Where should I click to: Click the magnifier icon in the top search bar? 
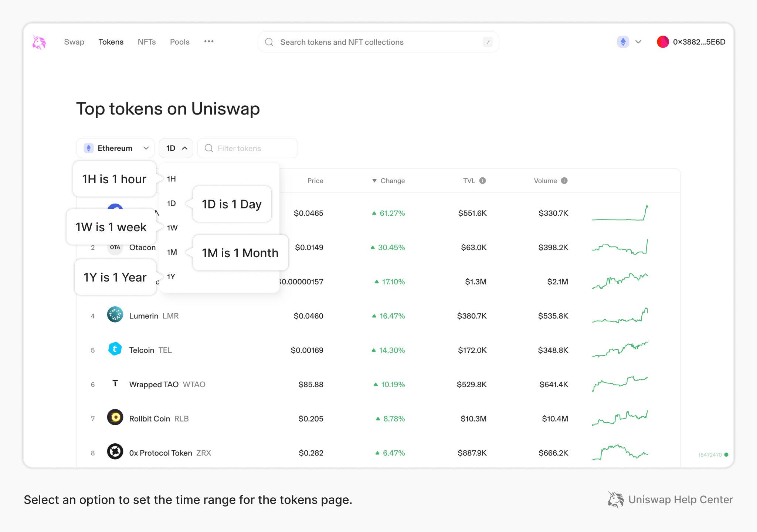tap(269, 42)
